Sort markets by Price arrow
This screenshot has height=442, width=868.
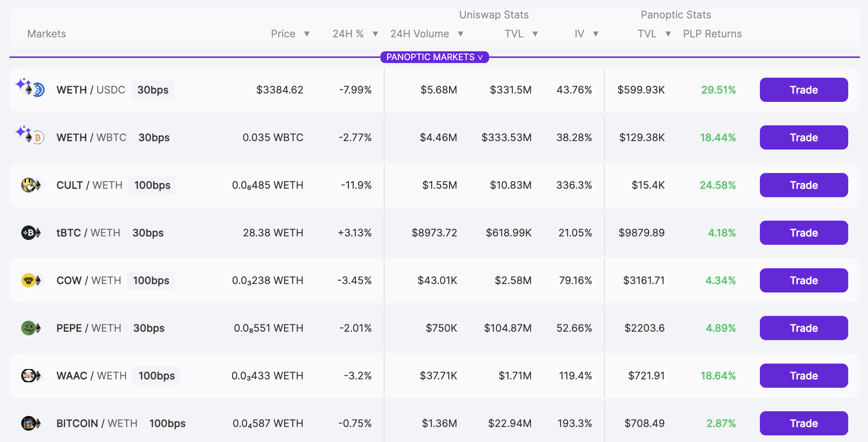click(307, 34)
